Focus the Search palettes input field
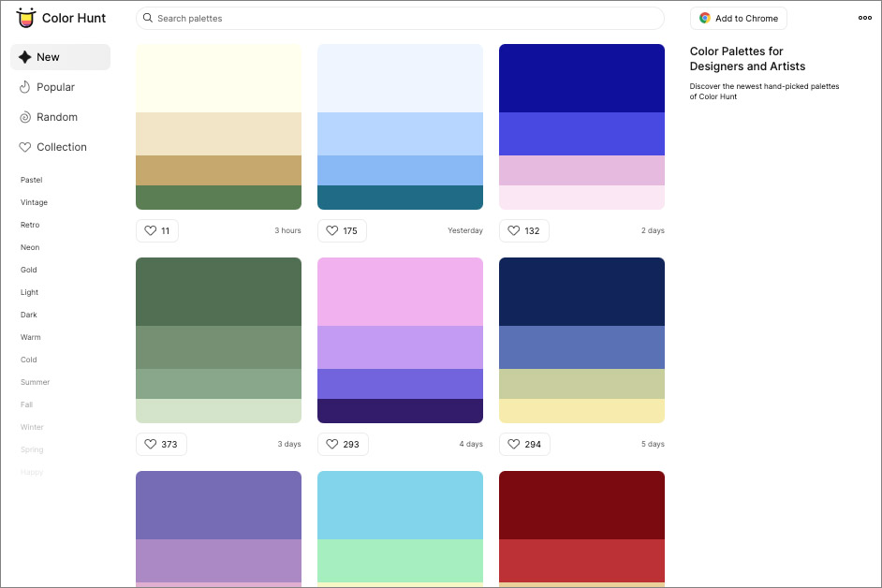Viewport: 882px width, 588px height. pyautogui.click(x=403, y=18)
